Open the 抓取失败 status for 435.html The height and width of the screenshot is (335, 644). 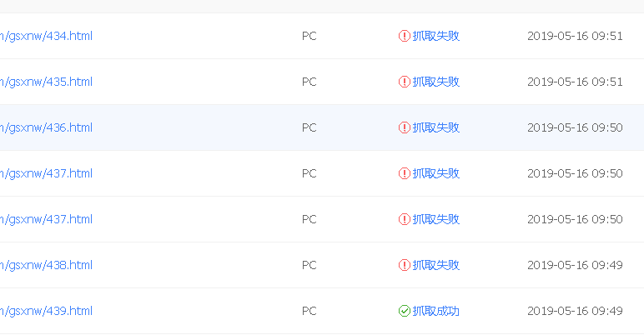(435, 82)
